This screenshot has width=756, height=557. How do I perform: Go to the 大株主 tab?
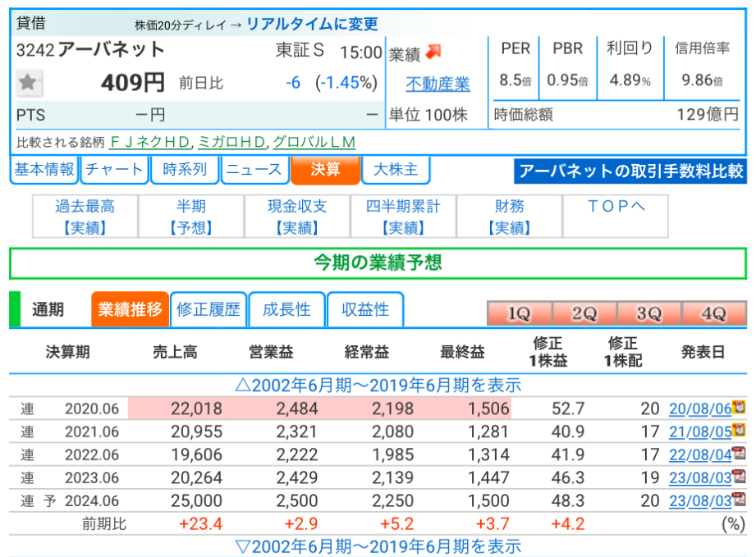coord(396,170)
